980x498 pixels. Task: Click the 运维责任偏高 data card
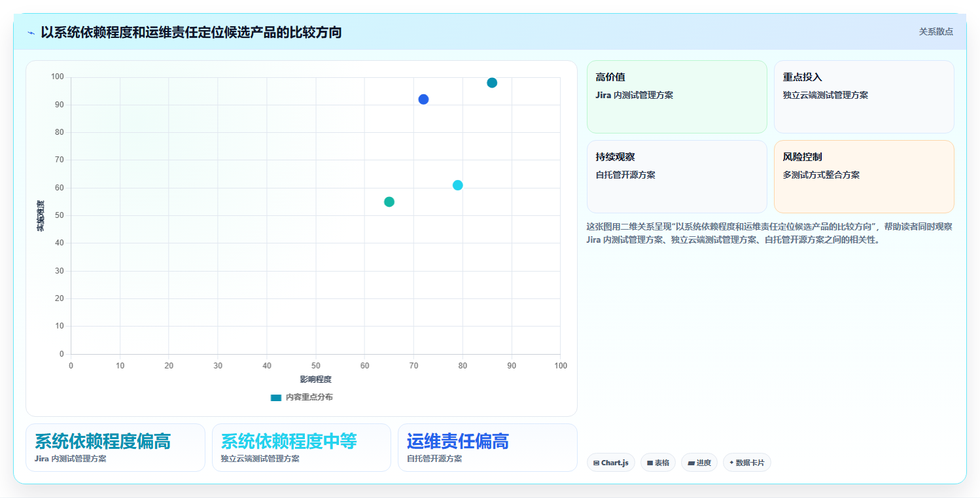pyautogui.click(x=487, y=448)
